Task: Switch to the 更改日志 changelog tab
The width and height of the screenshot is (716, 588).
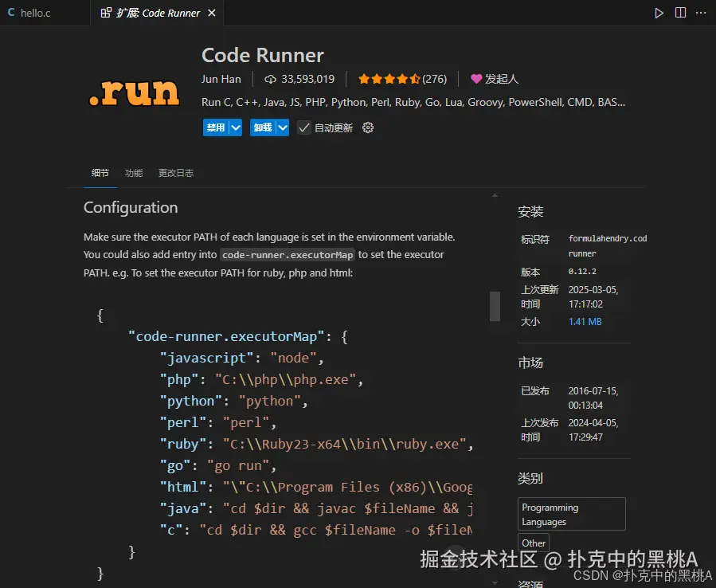Action: [176, 173]
